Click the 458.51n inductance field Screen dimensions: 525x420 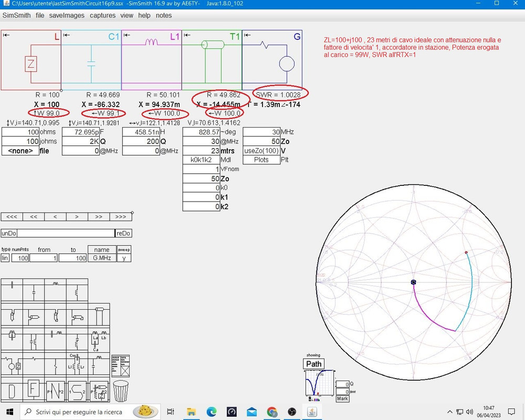pos(141,132)
